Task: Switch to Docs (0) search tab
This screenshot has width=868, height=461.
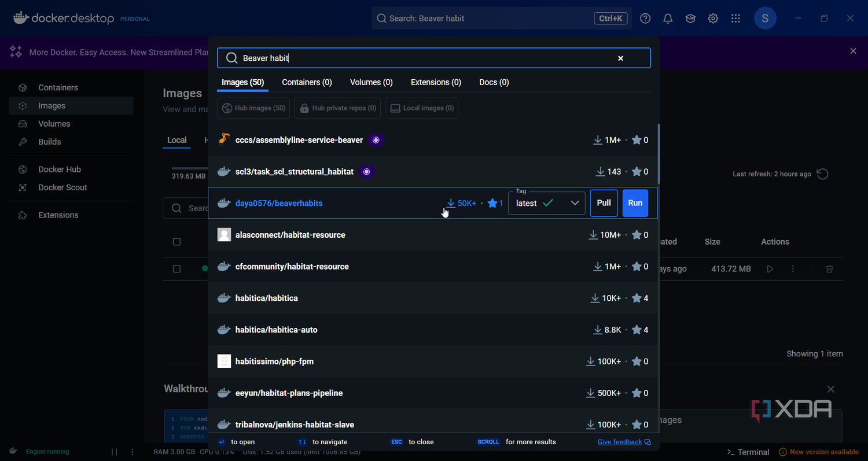Action: (x=494, y=82)
